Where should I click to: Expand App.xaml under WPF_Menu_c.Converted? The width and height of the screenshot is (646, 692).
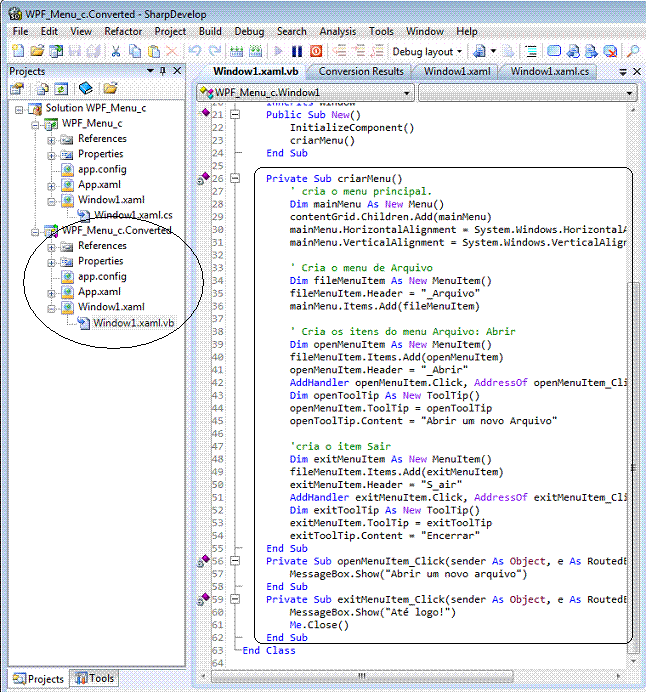point(51,293)
